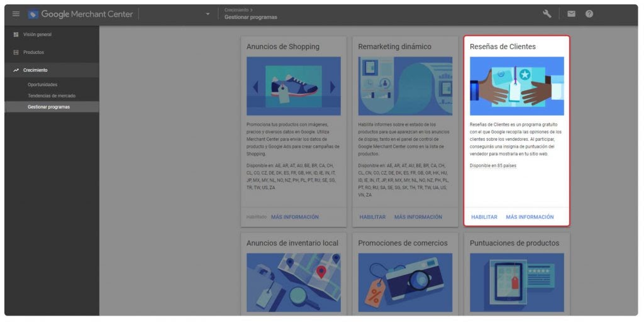
Task: Open the hamburger navigation menu
Action: pyautogui.click(x=16, y=14)
